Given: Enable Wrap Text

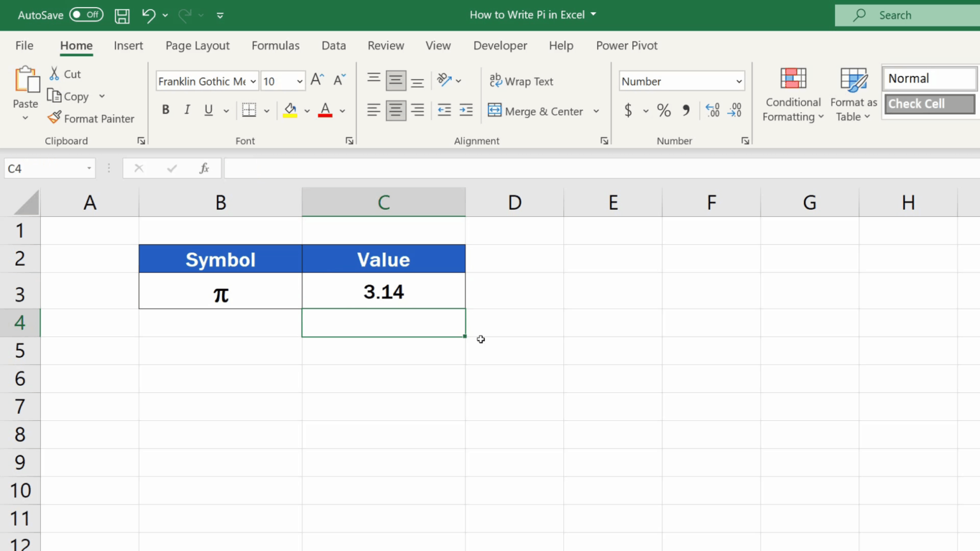Looking at the screenshot, I should (x=521, y=81).
